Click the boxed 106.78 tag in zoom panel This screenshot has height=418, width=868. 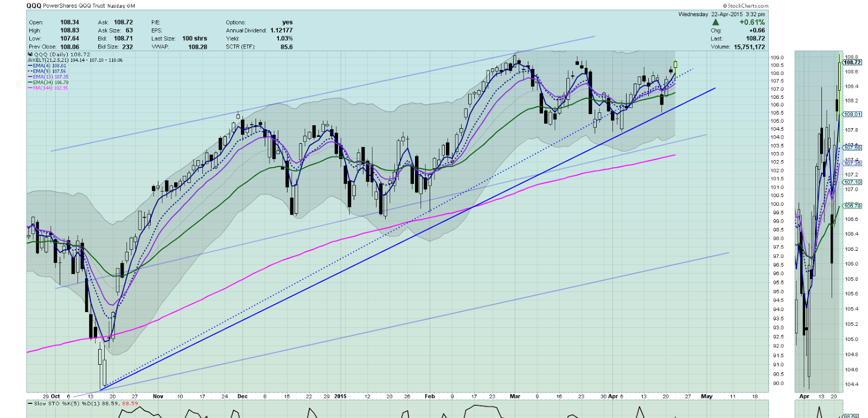(x=852, y=206)
